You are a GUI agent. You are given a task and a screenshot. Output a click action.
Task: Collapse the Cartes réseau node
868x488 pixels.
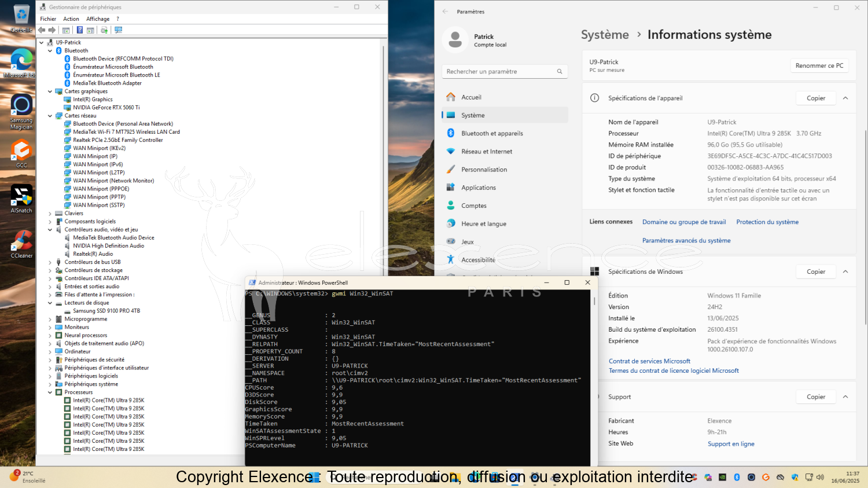click(x=50, y=116)
